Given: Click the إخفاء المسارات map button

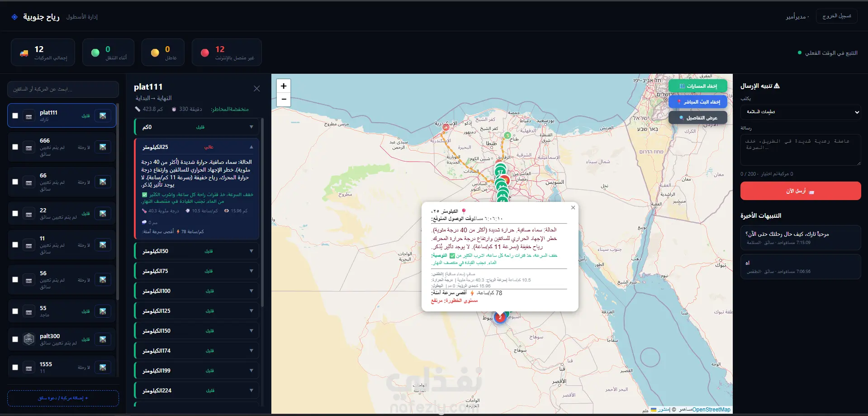Looking at the screenshot, I should tap(698, 86).
